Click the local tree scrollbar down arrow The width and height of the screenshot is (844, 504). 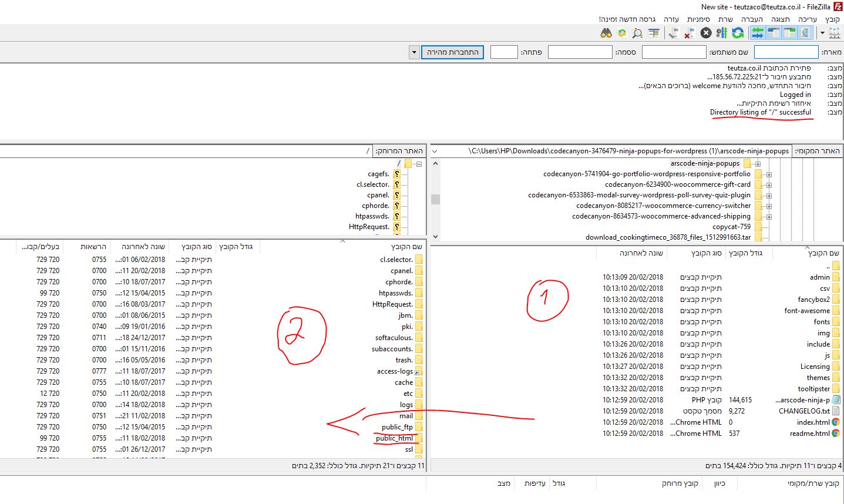tap(435, 236)
